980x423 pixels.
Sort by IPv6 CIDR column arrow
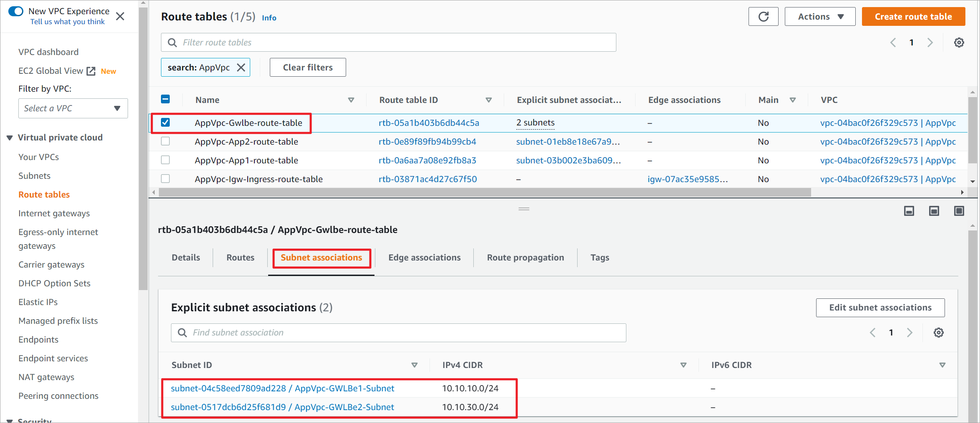tap(942, 365)
